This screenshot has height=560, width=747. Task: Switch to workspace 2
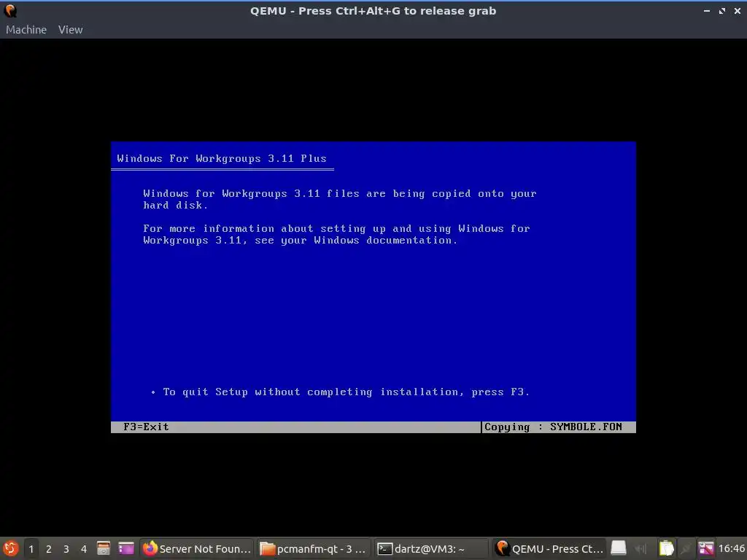click(49, 549)
